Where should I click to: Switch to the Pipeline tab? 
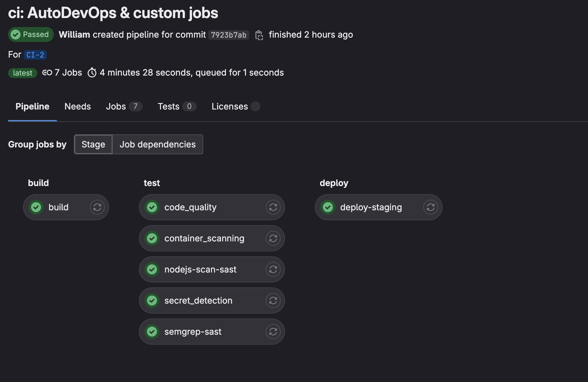32,106
